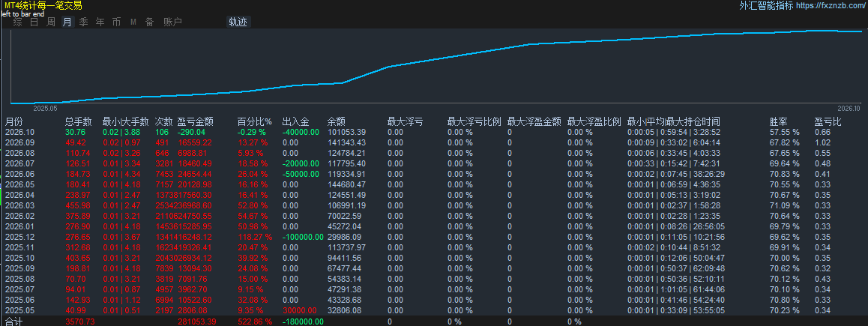
Task: Click the lots value 110.74
Action: coord(78,153)
